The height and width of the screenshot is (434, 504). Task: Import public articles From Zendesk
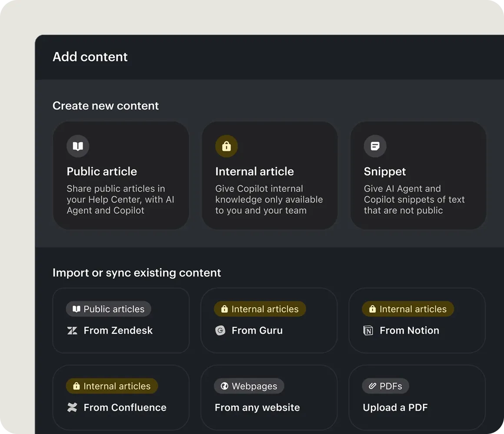(121, 320)
